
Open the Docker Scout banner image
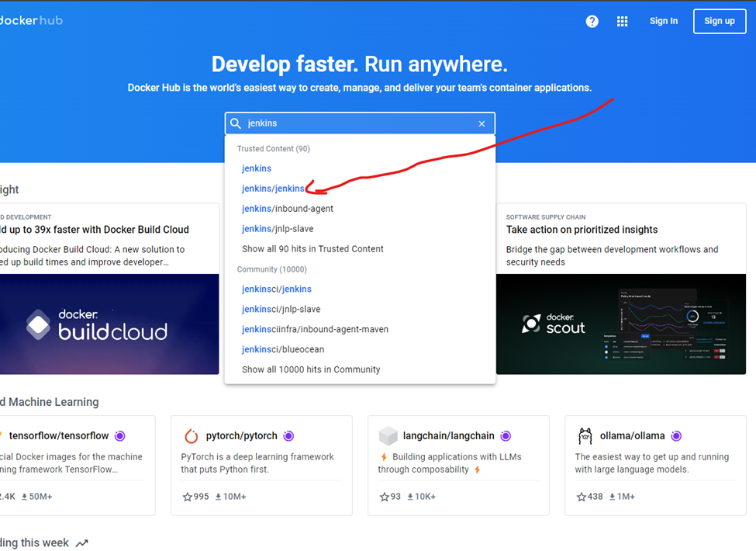coord(621,324)
